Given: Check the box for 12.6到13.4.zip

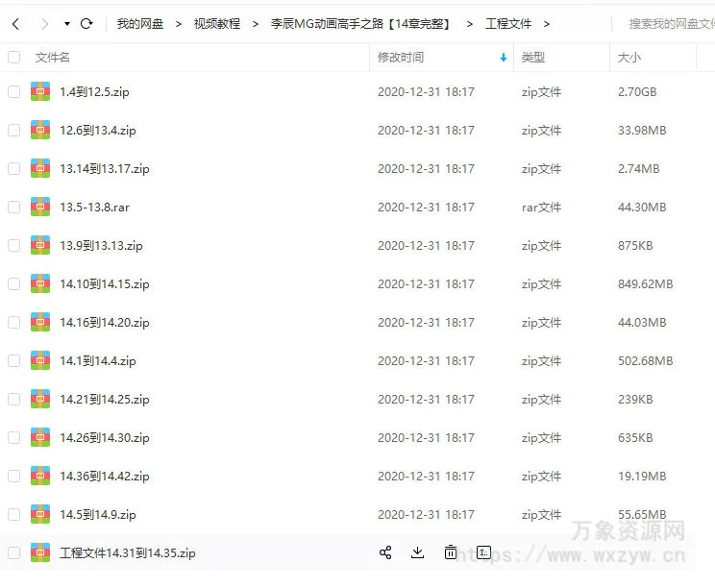Looking at the screenshot, I should 13,130.
